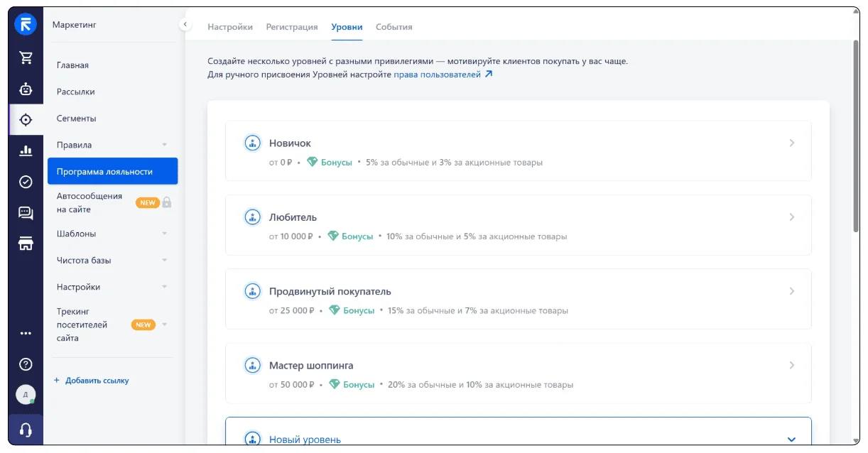The width and height of the screenshot is (868, 453).
Task: Click the blue arrow logo icon
Action: (x=26, y=25)
